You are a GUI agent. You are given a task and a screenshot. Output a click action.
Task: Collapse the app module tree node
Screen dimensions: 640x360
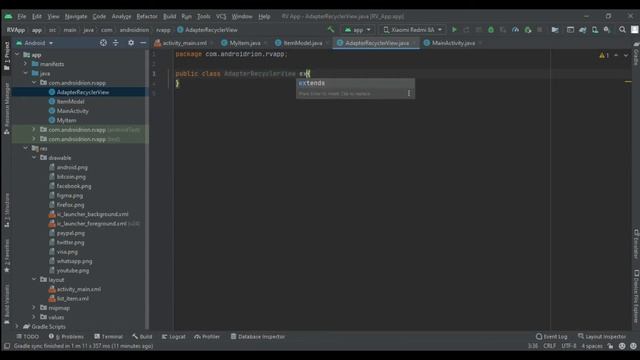click(x=17, y=55)
